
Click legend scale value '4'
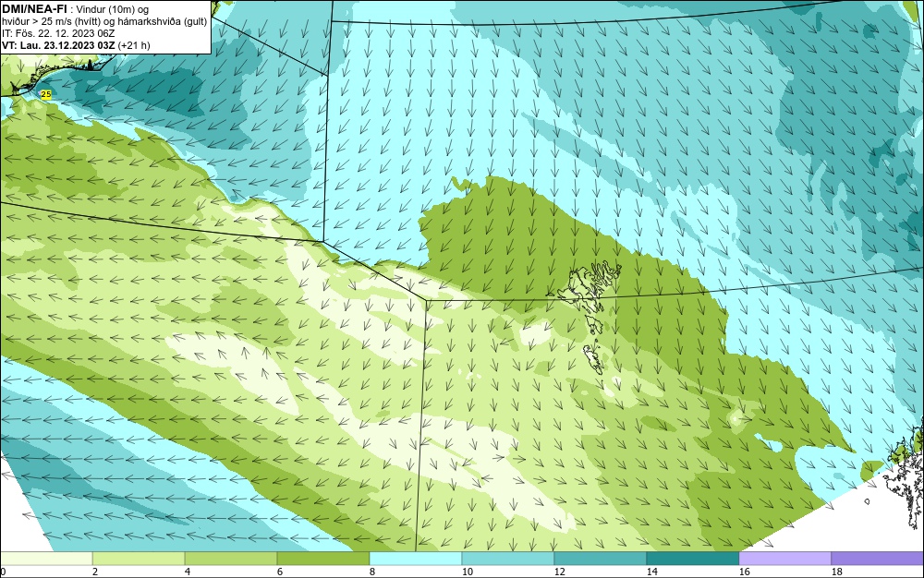coord(188,572)
